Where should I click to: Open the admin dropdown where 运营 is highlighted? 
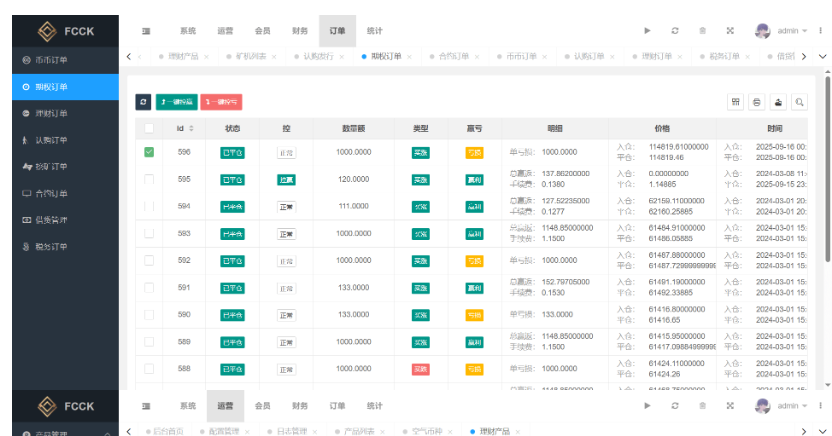793,406
